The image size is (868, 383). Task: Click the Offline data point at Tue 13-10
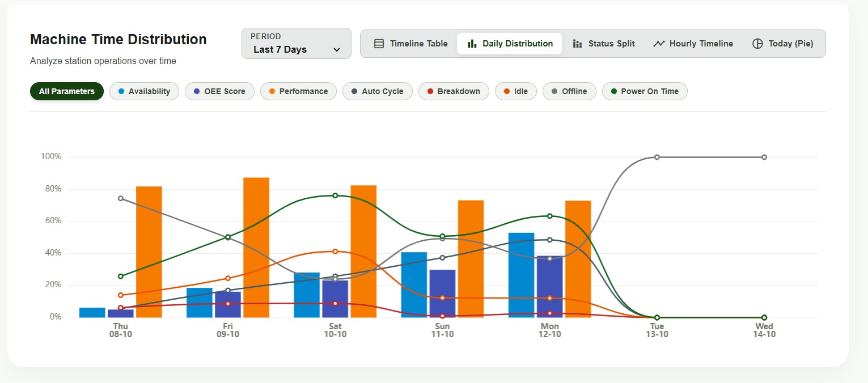coord(657,157)
